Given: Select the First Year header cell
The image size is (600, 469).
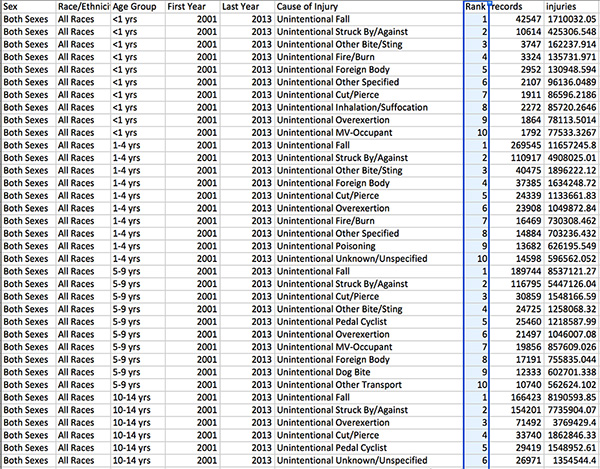Looking at the screenshot, I should pos(192,6).
